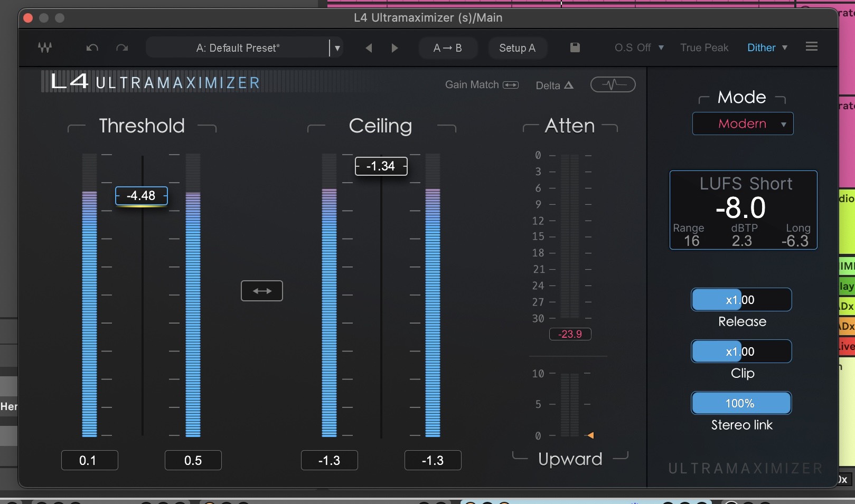
Task: Click the redo arrow icon
Action: click(x=122, y=48)
